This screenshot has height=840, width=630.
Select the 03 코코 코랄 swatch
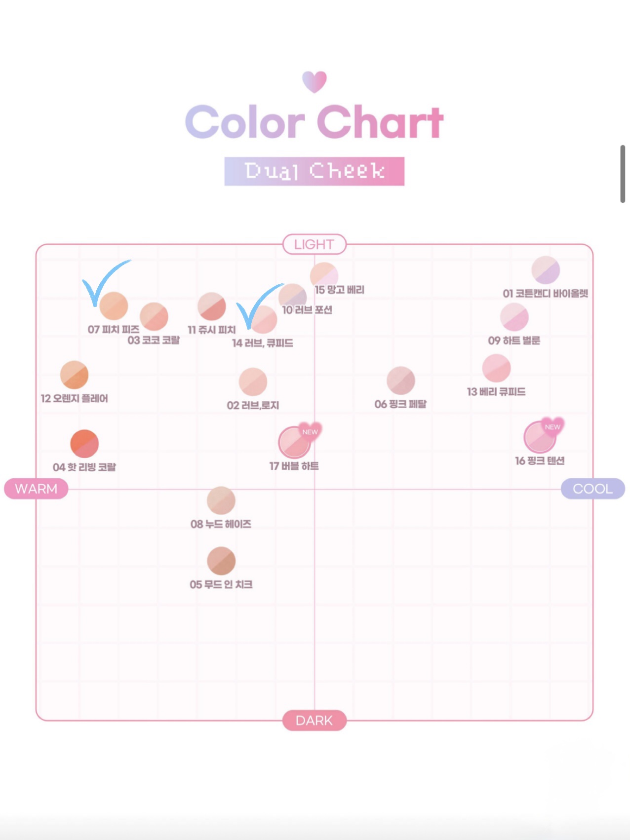pos(154,317)
